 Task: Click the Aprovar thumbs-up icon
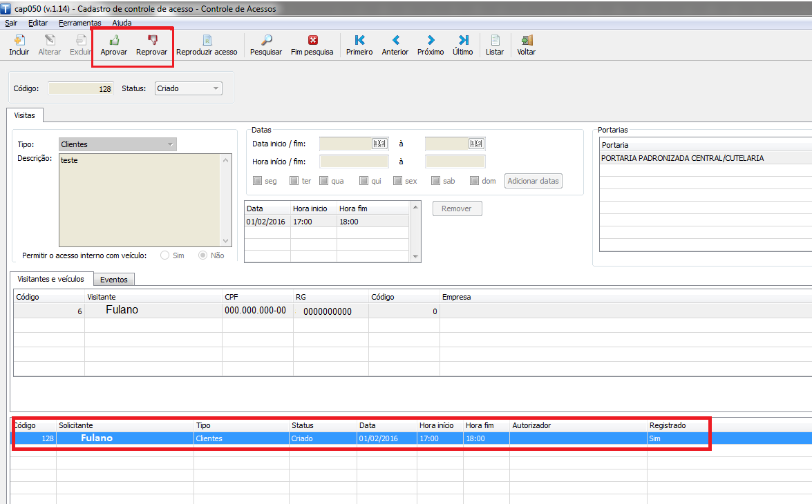[114, 40]
